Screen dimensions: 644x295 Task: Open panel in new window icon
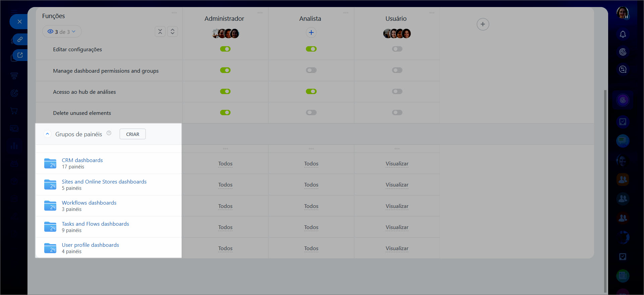[x=20, y=55]
